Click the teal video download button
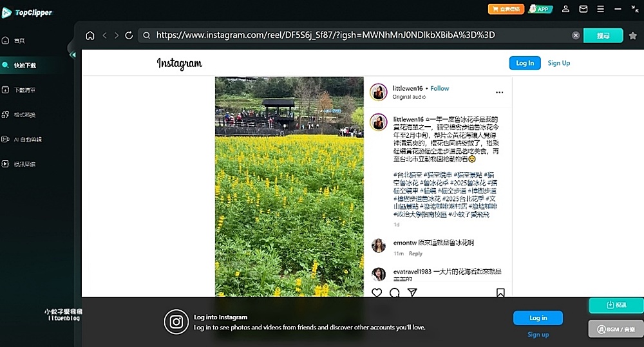This screenshot has height=347, width=644. click(616, 305)
